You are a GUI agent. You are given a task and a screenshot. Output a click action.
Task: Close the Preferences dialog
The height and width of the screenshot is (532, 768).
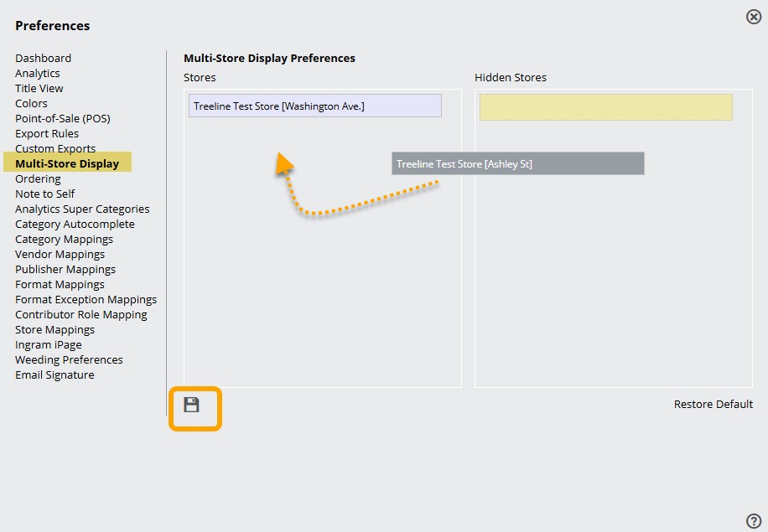(754, 17)
